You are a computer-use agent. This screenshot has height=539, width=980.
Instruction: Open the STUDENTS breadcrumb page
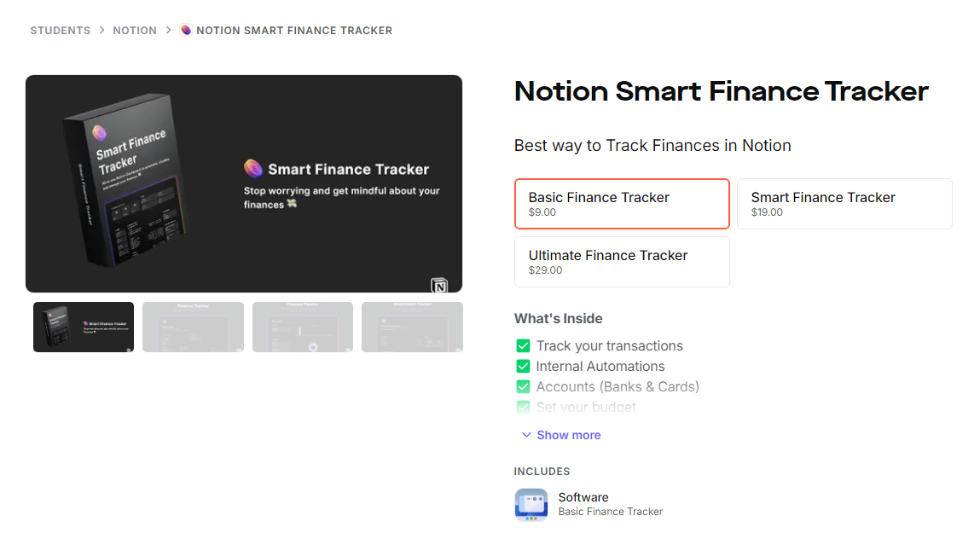click(60, 30)
